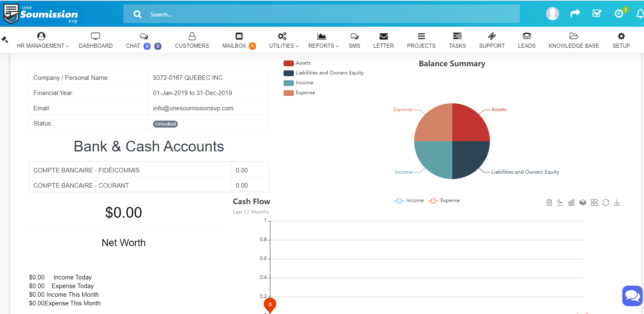Open data view icon in Cash Flow toolbox
Viewport: 644px width, 314px height.
click(x=549, y=202)
